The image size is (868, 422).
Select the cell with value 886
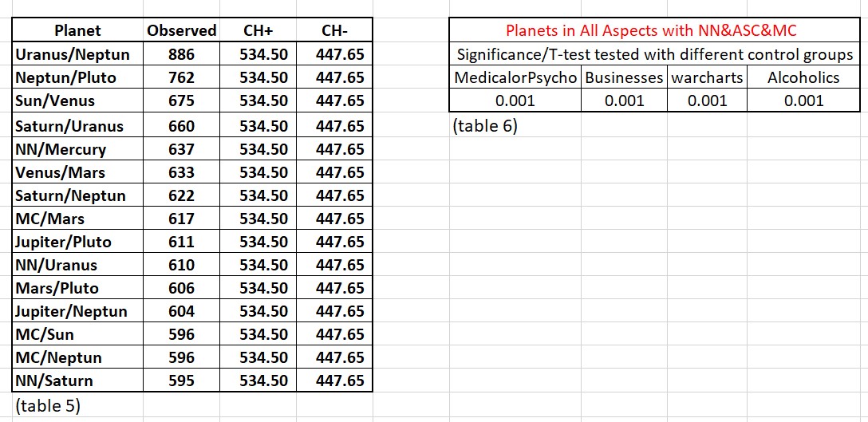[x=182, y=55]
